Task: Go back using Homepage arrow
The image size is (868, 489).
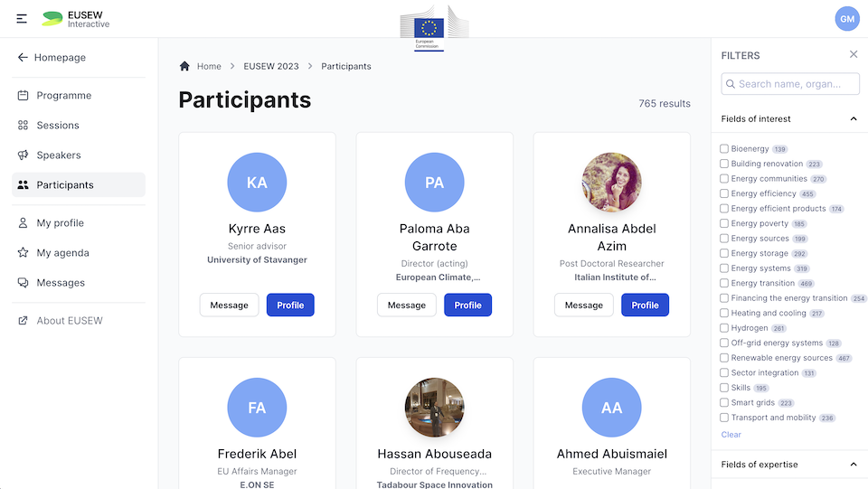Action: pyautogui.click(x=23, y=58)
